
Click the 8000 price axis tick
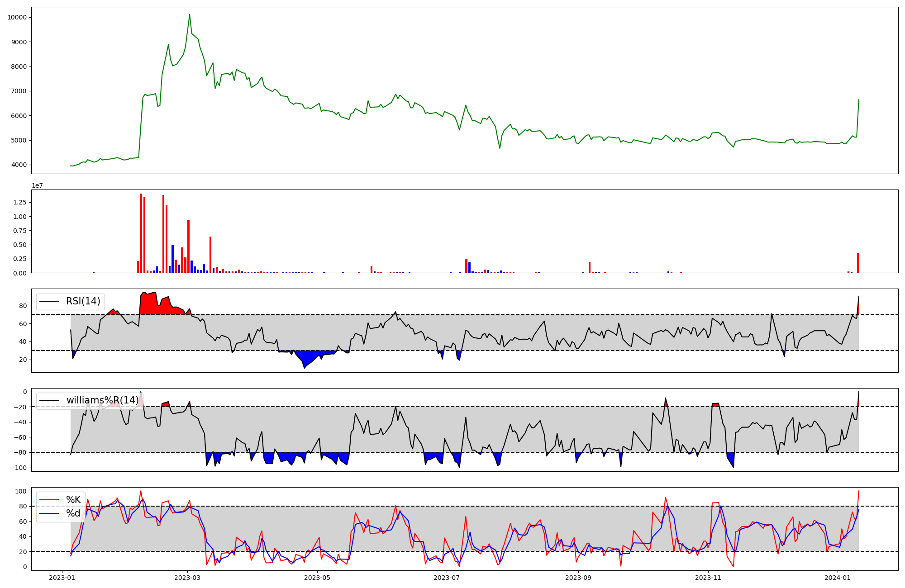[19, 66]
